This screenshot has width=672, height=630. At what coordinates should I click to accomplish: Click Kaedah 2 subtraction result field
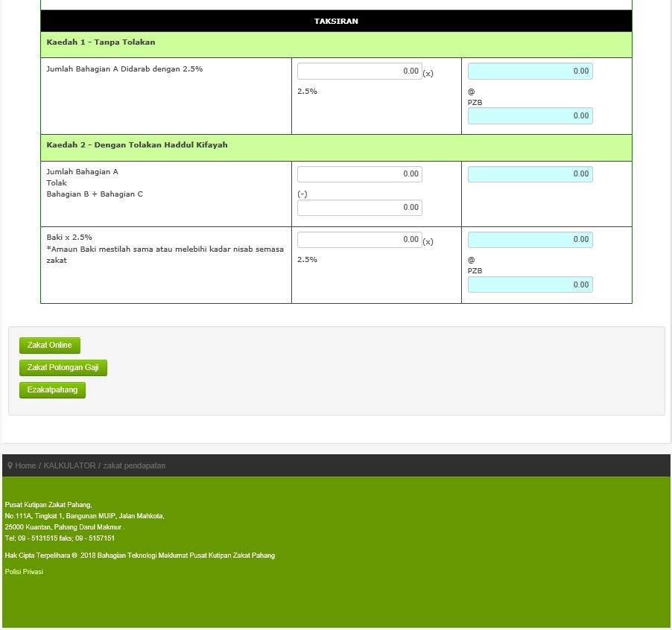click(530, 174)
